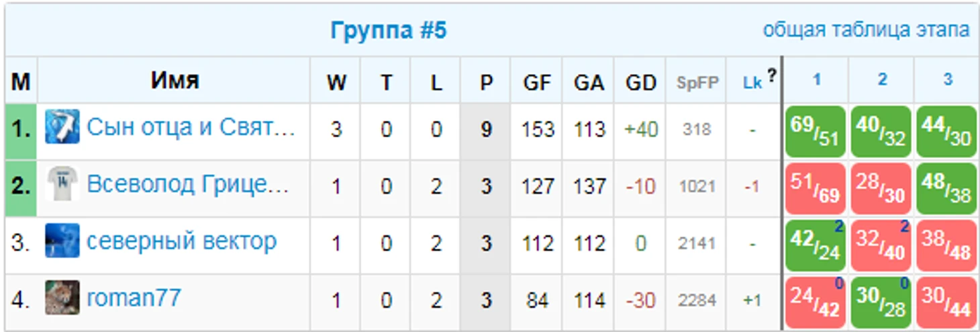The image size is (980, 332).
Task: Click avatar icon of Сын отца и Свят…
Action: [62, 127]
